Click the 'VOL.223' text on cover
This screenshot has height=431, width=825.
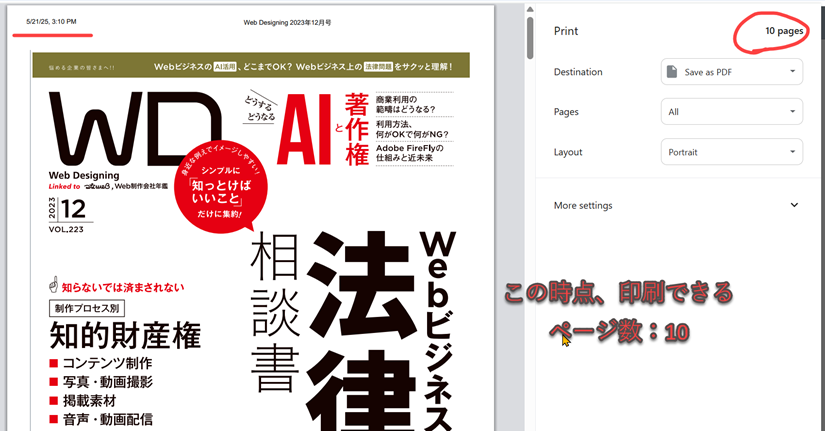pos(66,229)
